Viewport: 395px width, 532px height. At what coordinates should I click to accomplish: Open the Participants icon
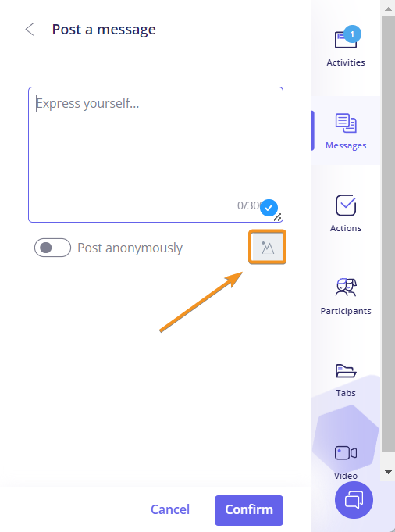346,287
